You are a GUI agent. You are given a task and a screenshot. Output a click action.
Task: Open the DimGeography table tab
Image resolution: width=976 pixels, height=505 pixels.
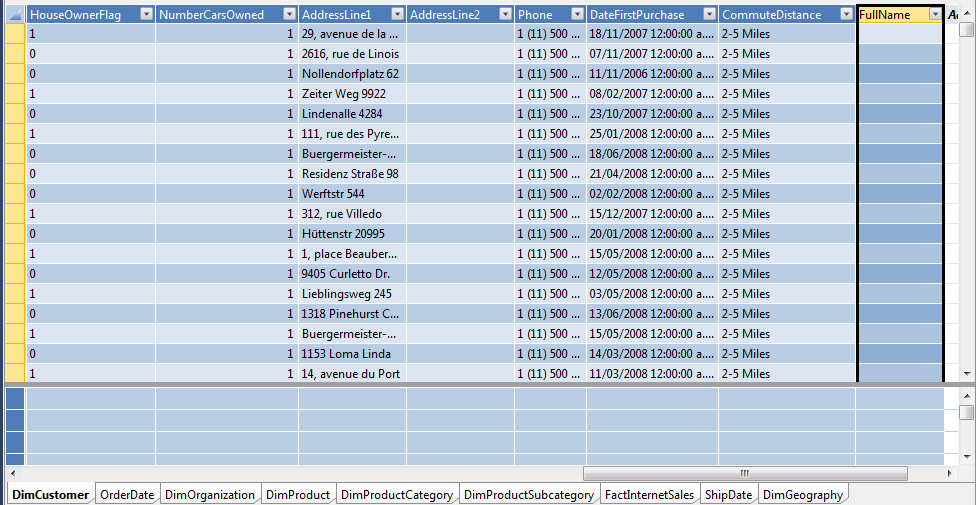pyautogui.click(x=802, y=494)
